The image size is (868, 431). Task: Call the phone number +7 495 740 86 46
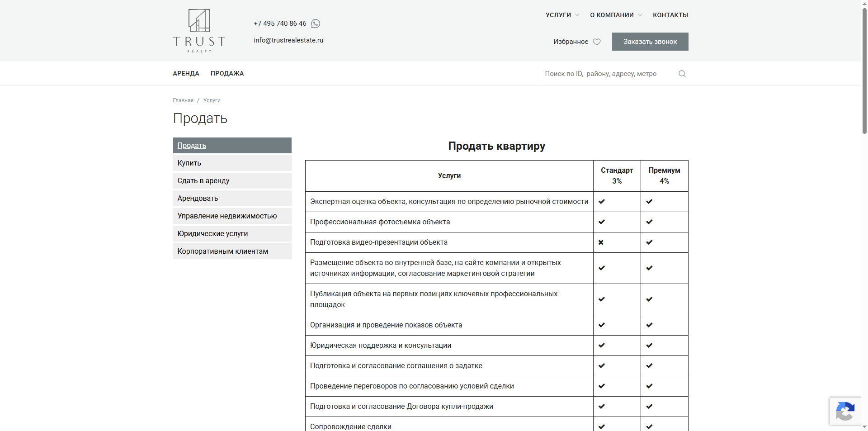click(x=280, y=24)
